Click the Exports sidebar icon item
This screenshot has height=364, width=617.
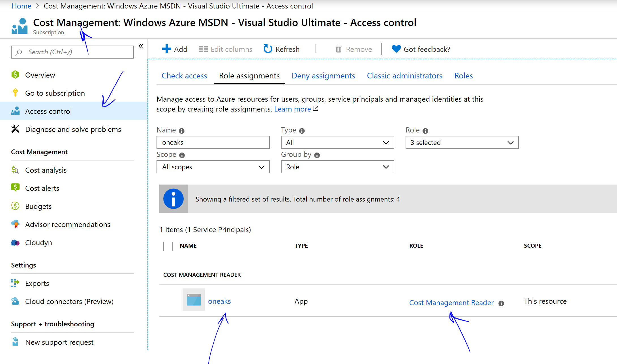pyautogui.click(x=15, y=283)
